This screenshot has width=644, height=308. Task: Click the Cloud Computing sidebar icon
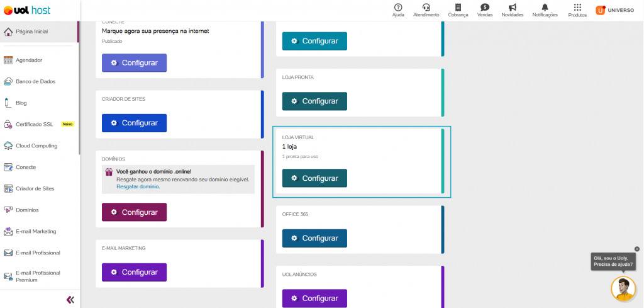8,145
